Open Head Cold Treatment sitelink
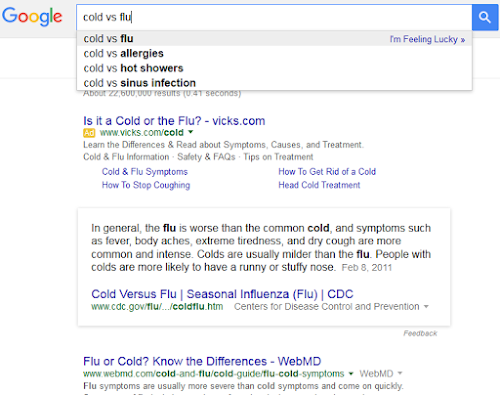Screen dimensions: 500x395 [x=319, y=185]
